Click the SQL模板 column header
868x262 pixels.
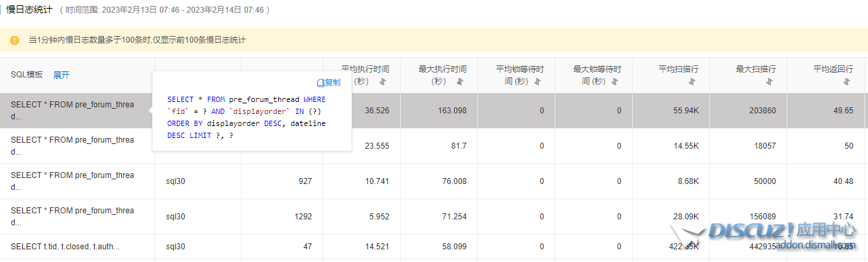point(27,75)
